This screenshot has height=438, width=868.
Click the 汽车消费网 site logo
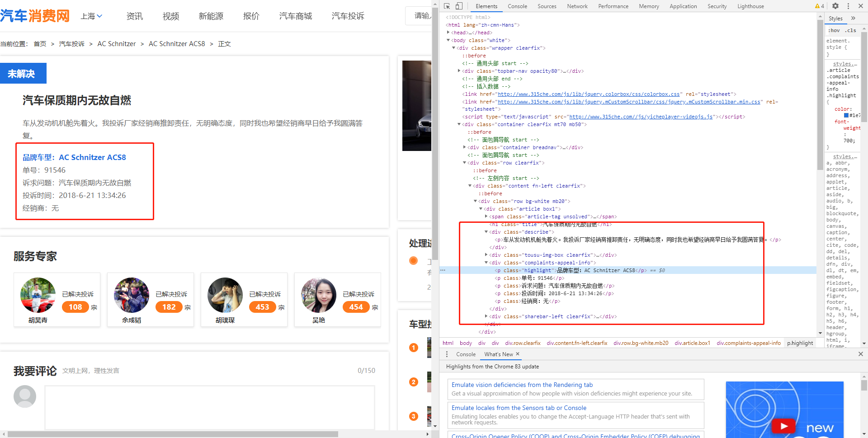pos(35,15)
